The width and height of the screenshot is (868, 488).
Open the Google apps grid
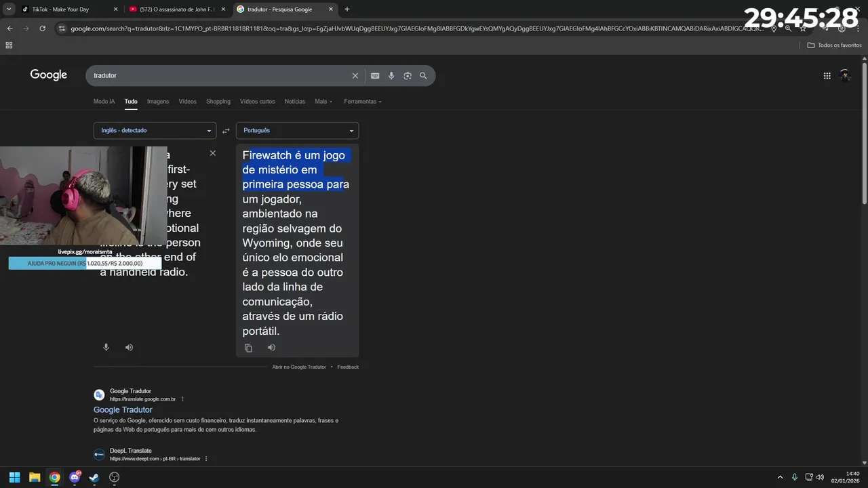click(x=827, y=76)
